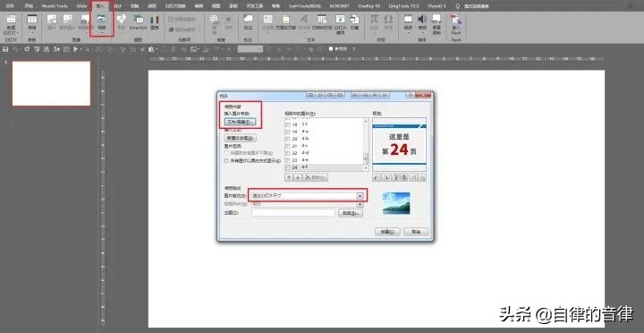Image resolution: width=644 pixels, height=333 pixels.
Task: Click the Screen Recording icon
Action: 437,19
